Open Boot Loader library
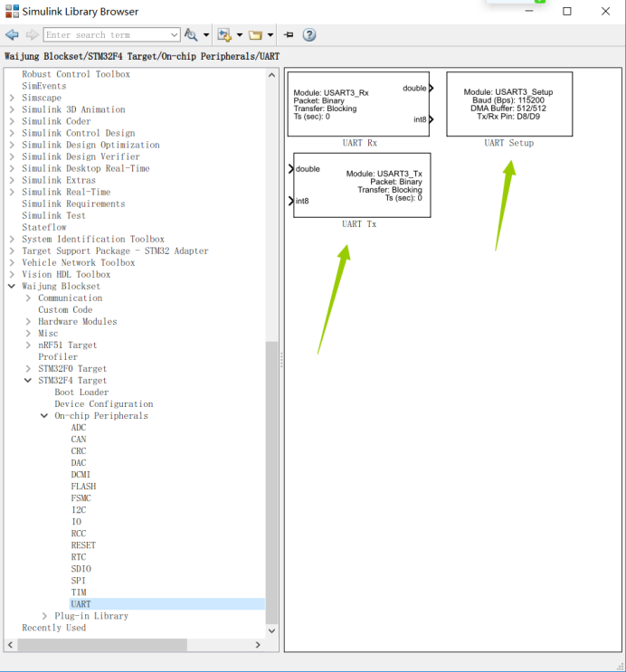Screen dimensions: 626x672 82,393
